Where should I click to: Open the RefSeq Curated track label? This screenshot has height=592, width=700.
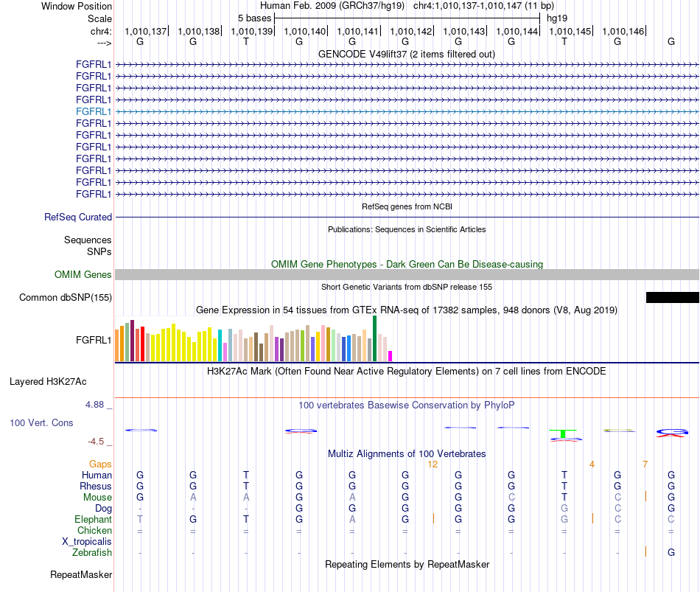point(78,217)
